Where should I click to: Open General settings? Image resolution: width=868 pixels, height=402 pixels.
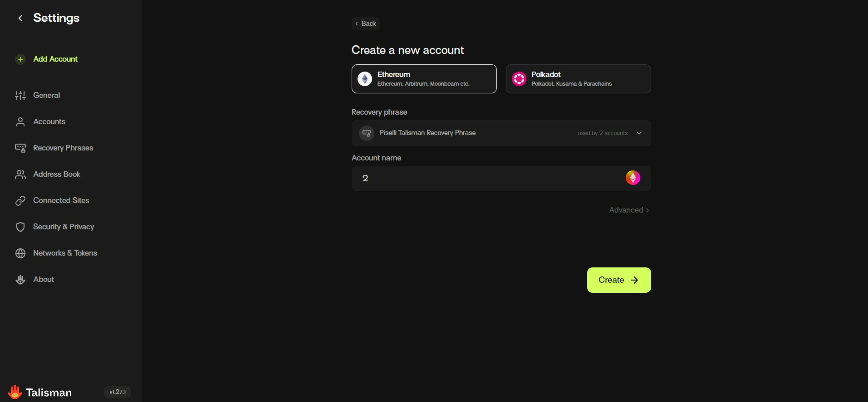[x=46, y=96]
